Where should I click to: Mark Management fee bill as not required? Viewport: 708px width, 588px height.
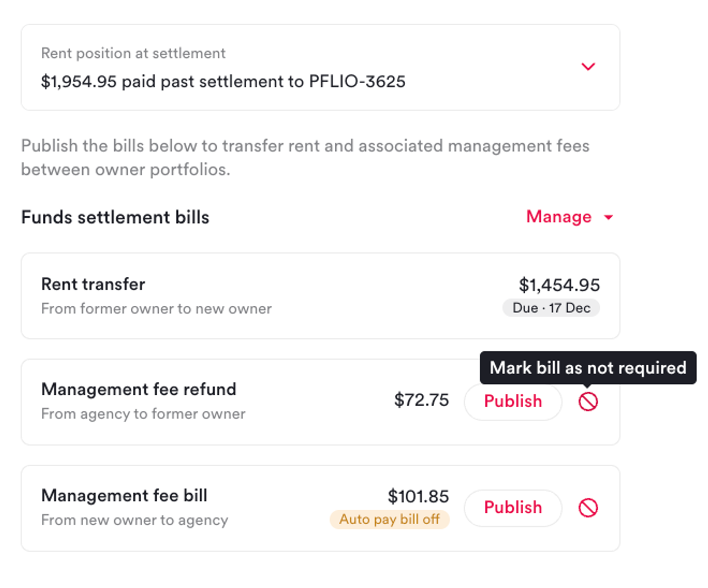[x=588, y=508]
